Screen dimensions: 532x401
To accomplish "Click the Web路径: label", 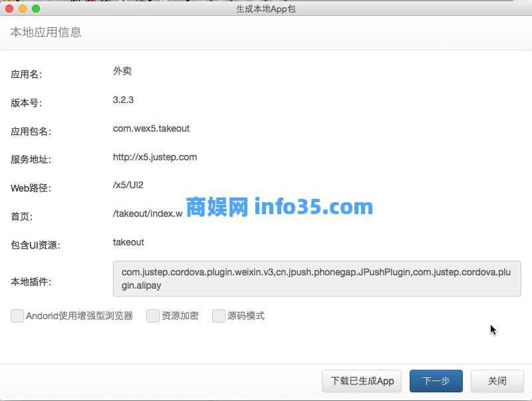I will (x=31, y=188).
